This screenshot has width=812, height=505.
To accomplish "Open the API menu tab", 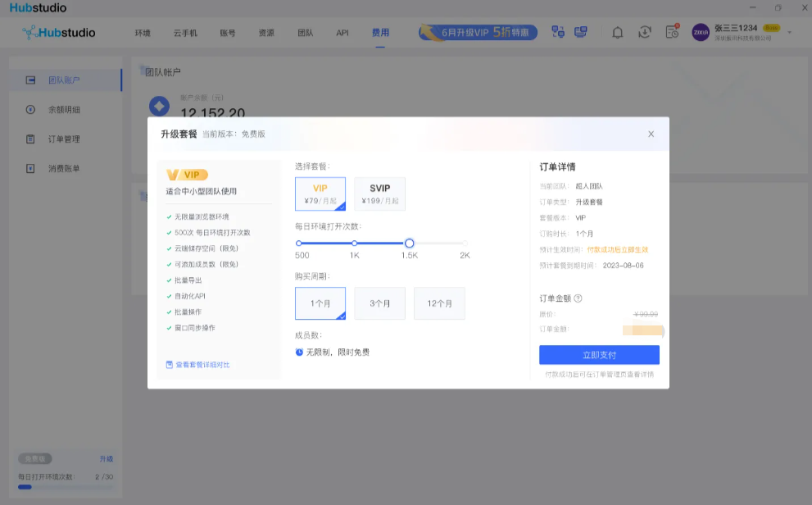I will [x=342, y=33].
